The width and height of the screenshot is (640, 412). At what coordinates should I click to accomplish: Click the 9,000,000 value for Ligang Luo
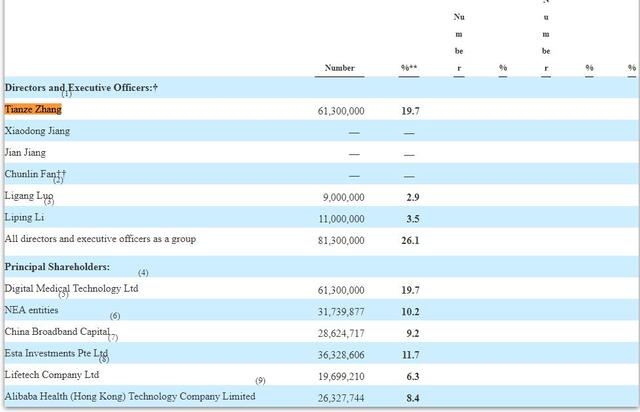tap(344, 197)
